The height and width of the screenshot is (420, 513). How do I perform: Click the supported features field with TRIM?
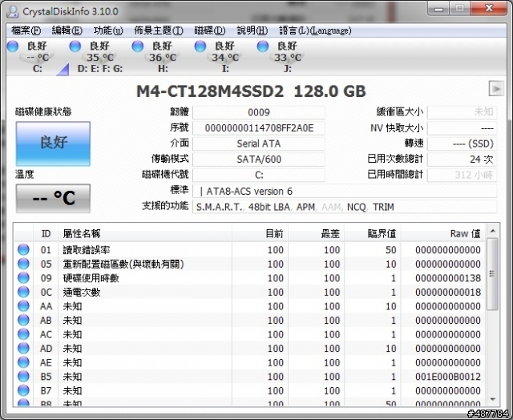(345, 207)
